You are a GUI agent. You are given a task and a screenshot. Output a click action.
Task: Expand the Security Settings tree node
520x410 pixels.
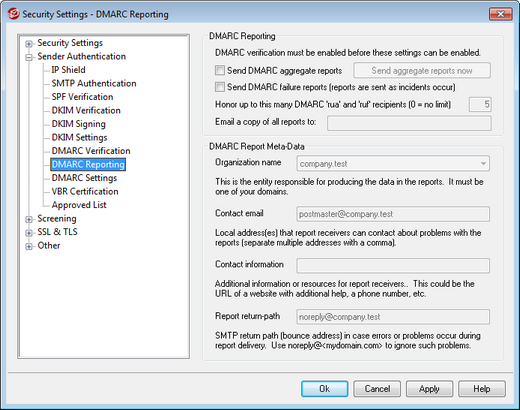[29, 44]
